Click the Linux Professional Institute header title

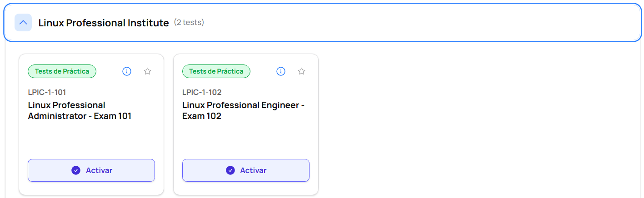pos(104,23)
